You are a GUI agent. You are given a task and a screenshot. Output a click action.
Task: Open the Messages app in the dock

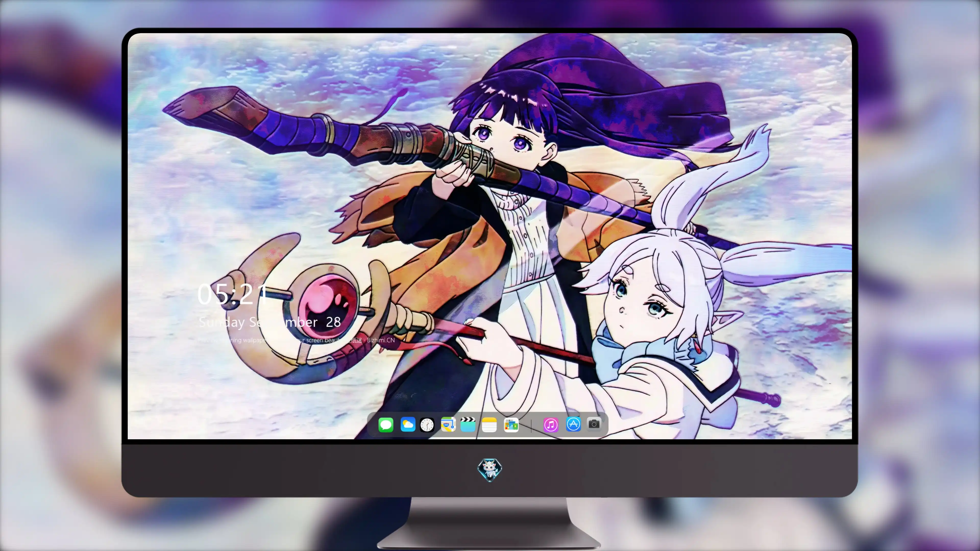coord(386,424)
